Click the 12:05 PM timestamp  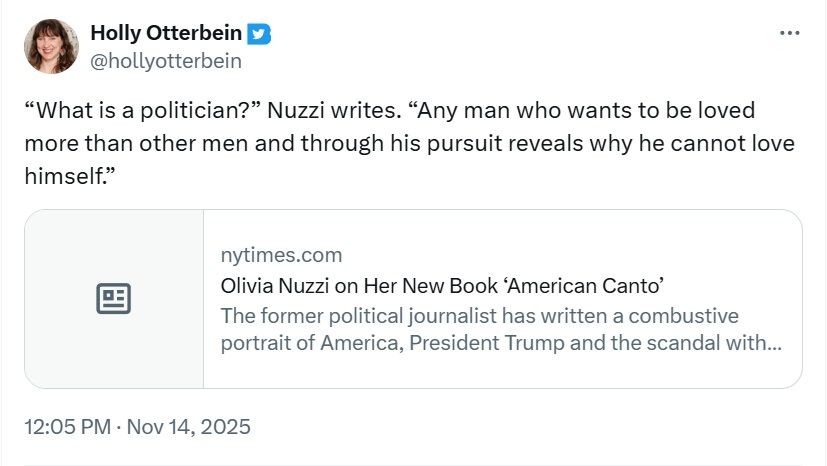coord(66,427)
